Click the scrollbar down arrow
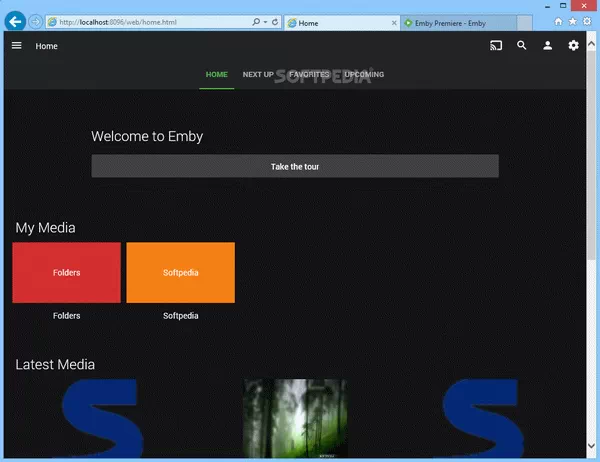The width and height of the screenshot is (600, 462). pos(591,446)
